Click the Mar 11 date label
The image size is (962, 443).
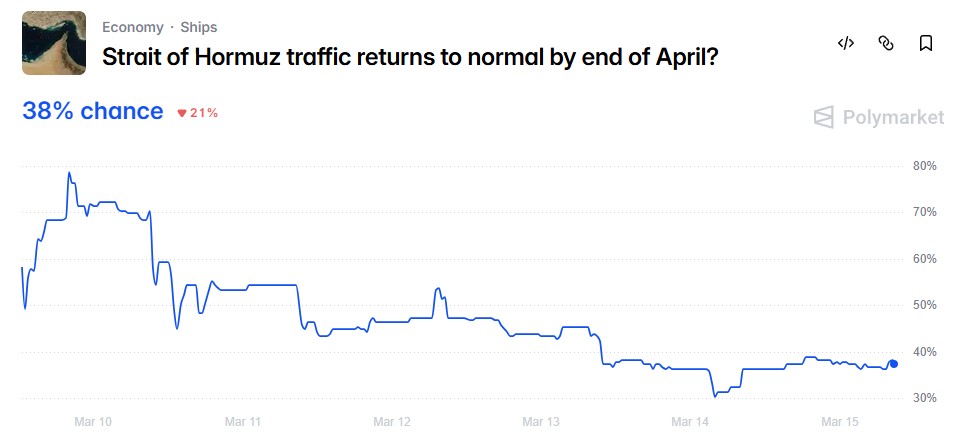coord(242,422)
